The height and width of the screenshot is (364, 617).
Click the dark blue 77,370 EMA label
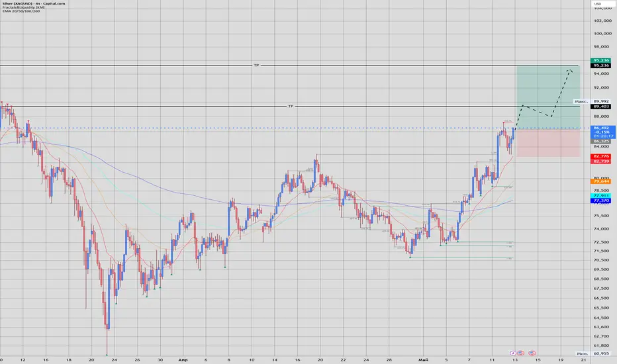click(601, 201)
